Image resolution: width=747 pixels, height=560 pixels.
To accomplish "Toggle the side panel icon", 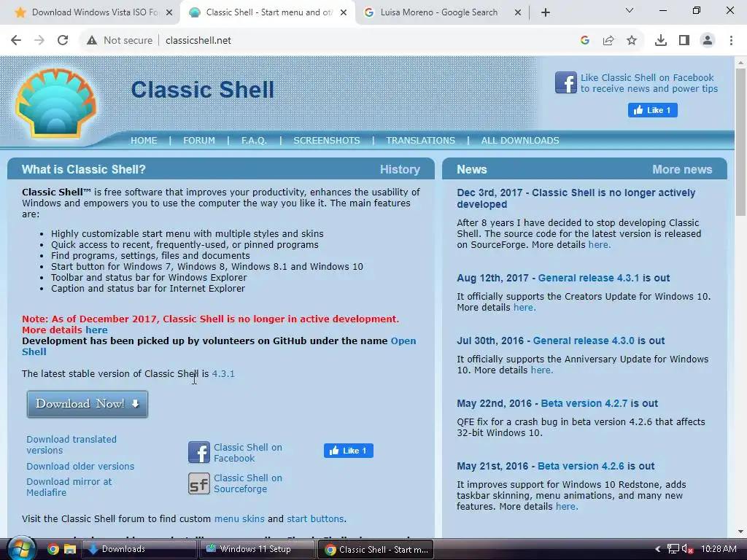I will coord(684,41).
